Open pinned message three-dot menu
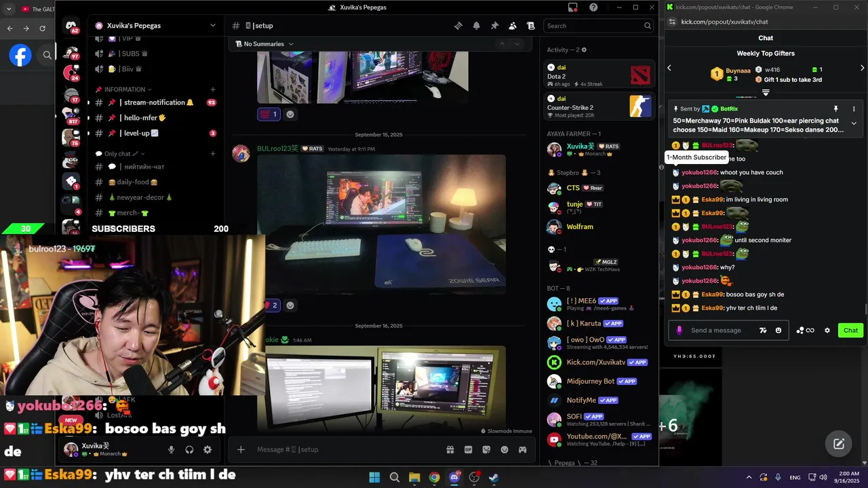Viewport: 868px width, 488px height. tap(854, 108)
